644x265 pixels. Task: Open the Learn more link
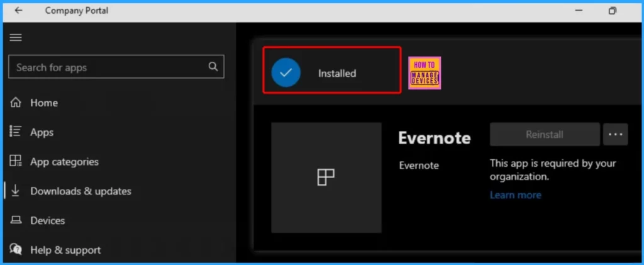pyautogui.click(x=516, y=195)
